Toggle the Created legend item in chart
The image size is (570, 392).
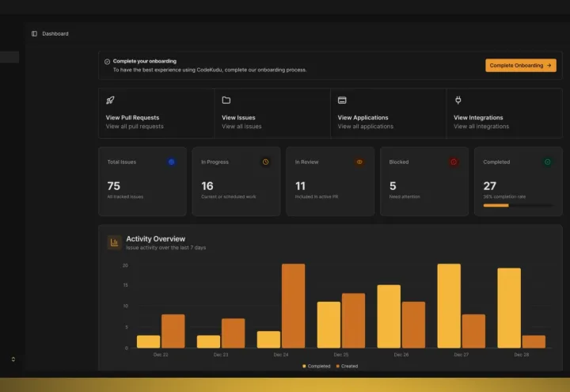(x=348, y=366)
